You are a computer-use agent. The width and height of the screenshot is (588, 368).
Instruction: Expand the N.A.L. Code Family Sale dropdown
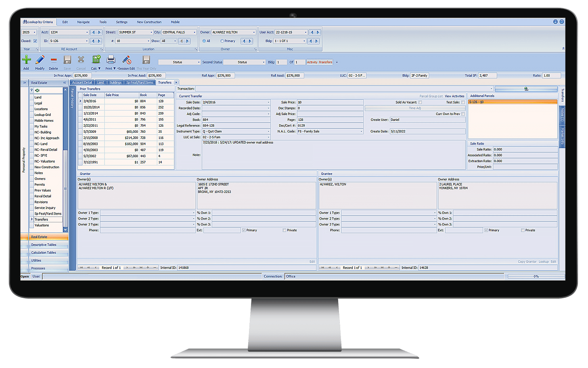pyautogui.click(x=360, y=131)
